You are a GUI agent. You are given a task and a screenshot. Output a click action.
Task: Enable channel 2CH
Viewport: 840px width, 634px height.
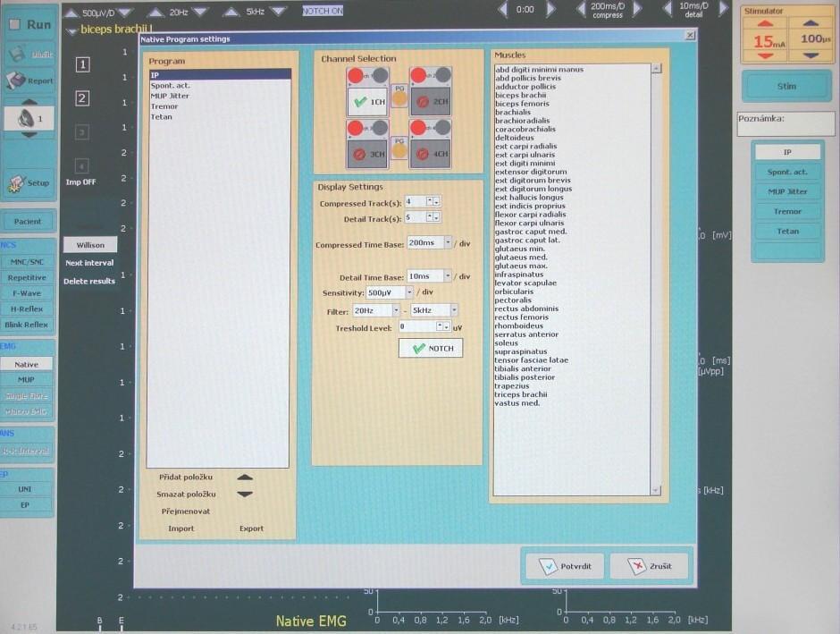click(x=431, y=101)
